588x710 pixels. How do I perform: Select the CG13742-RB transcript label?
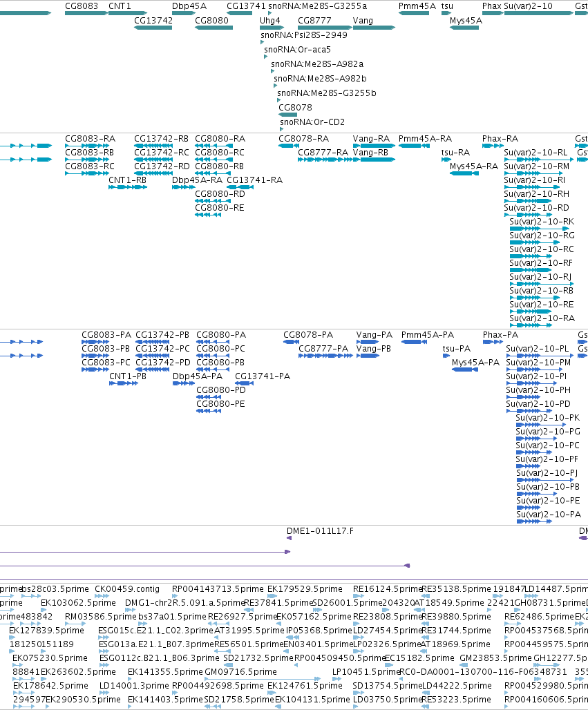[161, 139]
